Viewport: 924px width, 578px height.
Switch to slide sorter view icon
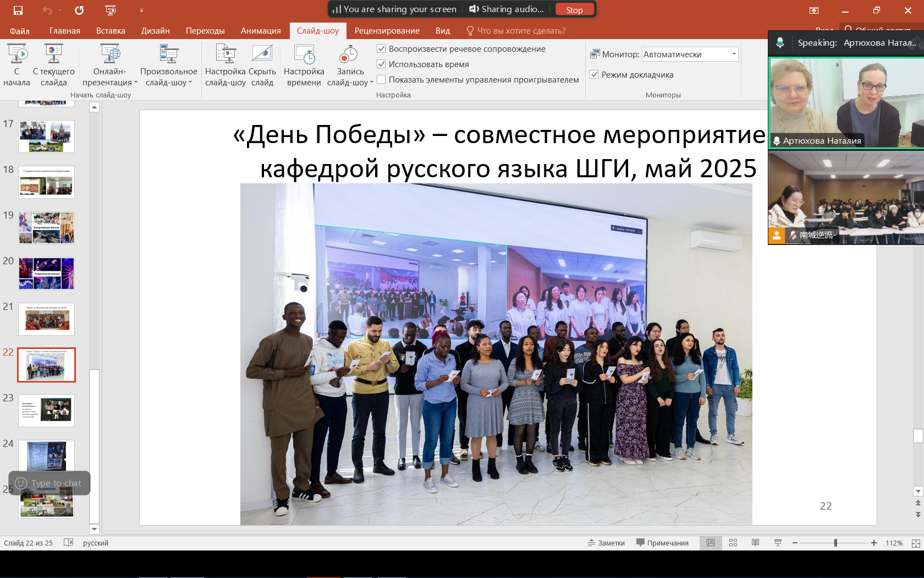(x=733, y=543)
